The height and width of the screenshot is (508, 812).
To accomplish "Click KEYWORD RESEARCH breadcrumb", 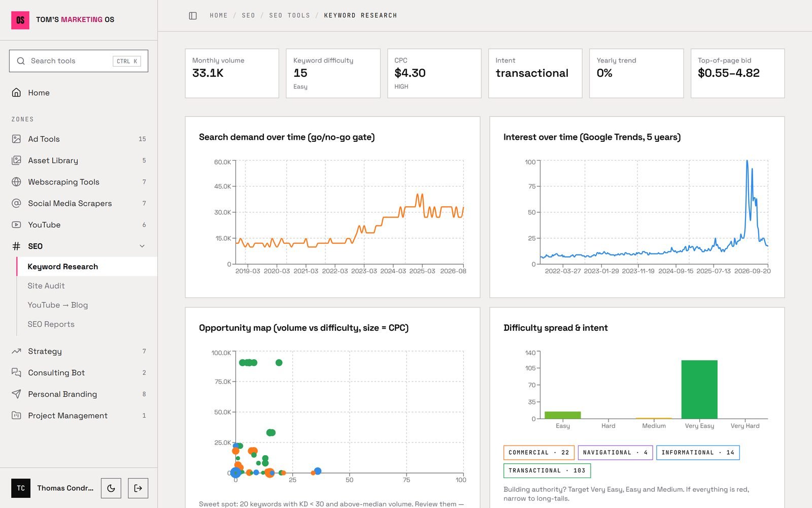I will point(360,16).
